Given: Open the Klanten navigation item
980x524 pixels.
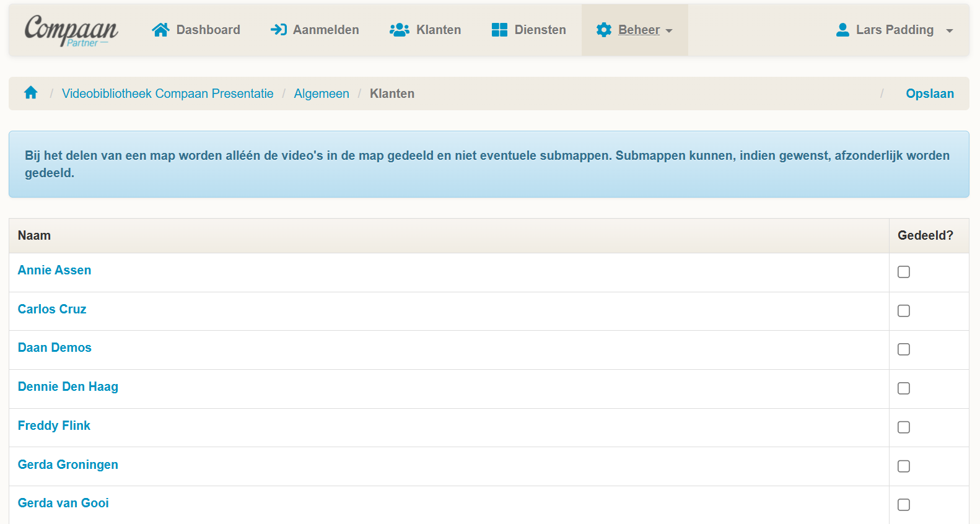Looking at the screenshot, I should click(x=439, y=30).
